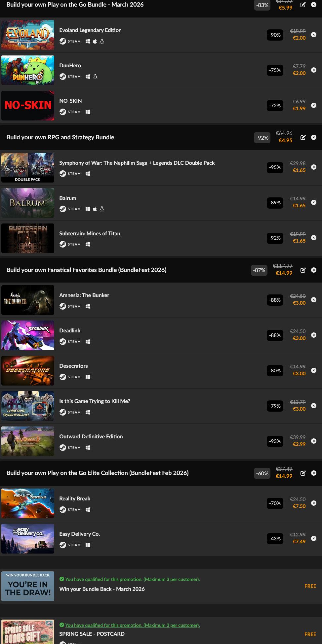Open the NO-SKIN game thumbnail
Viewport: 322px width, 644px height.
point(28,106)
